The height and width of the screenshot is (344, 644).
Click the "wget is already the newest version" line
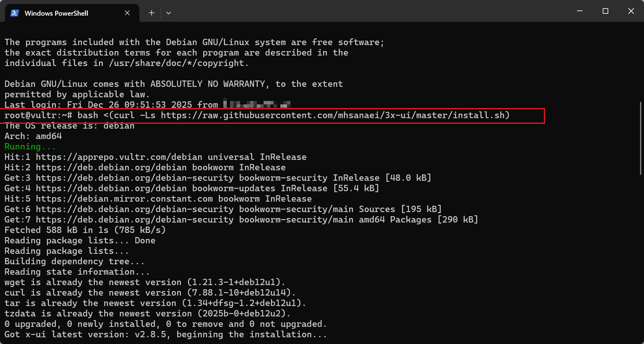click(x=145, y=282)
